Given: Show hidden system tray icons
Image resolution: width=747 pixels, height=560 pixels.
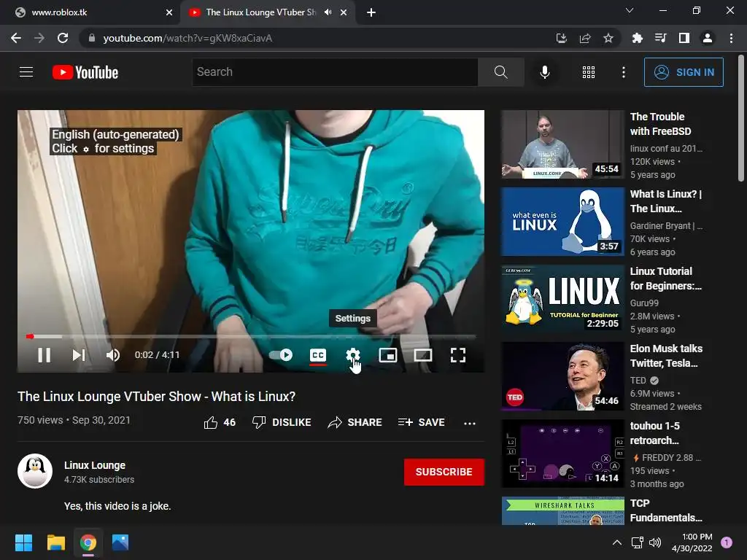Looking at the screenshot, I should pyautogui.click(x=617, y=542).
